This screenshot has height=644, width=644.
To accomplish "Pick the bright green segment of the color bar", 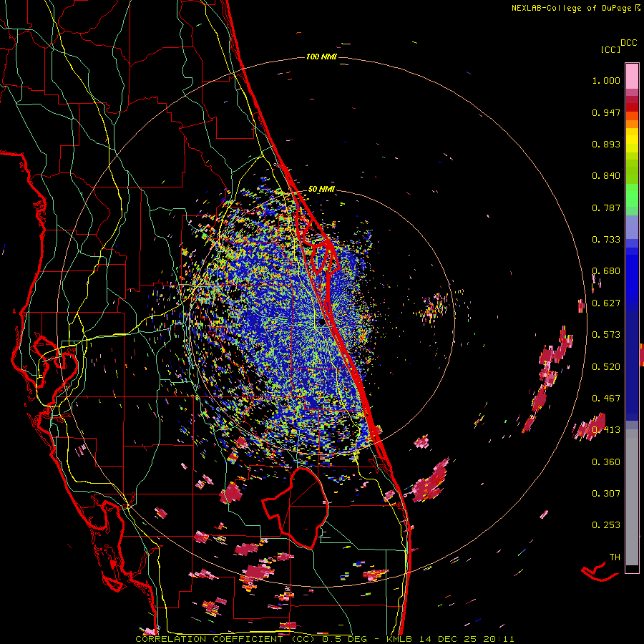I will tap(632, 195).
